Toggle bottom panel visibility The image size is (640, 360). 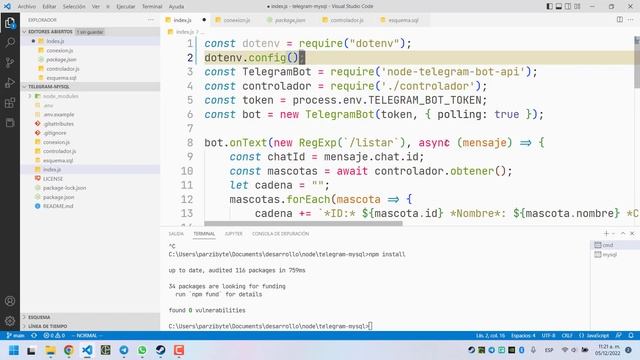coord(559,7)
